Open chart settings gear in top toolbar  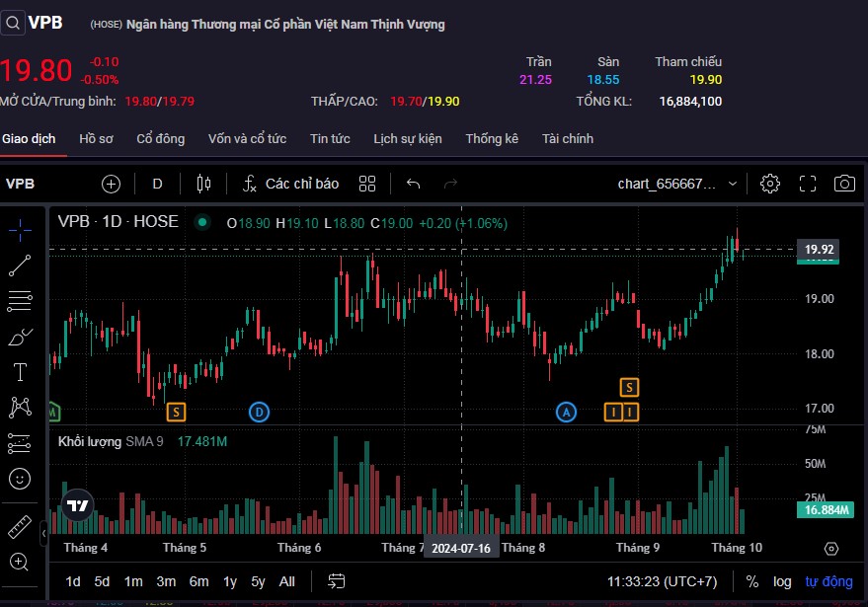point(770,184)
